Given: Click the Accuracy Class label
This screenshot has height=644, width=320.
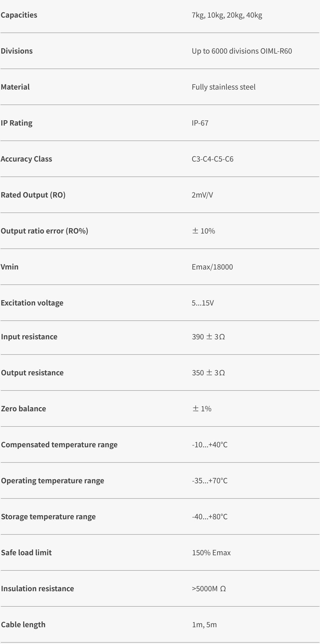Looking at the screenshot, I should coord(26,159).
